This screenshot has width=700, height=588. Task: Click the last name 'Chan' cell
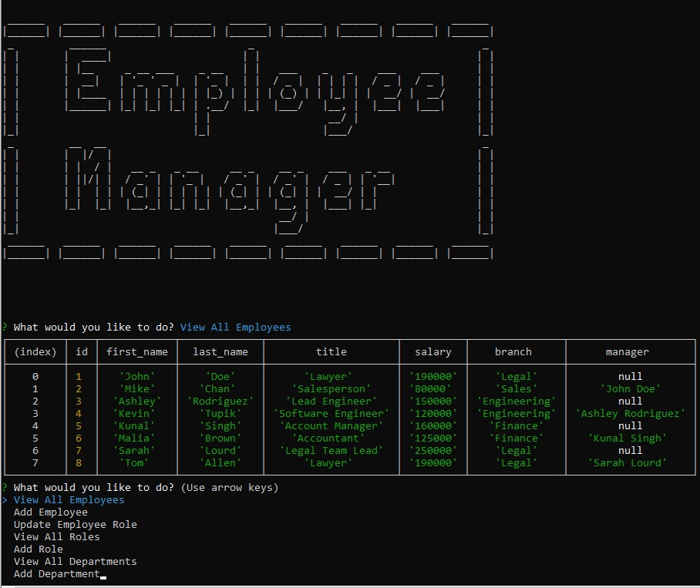217,389
